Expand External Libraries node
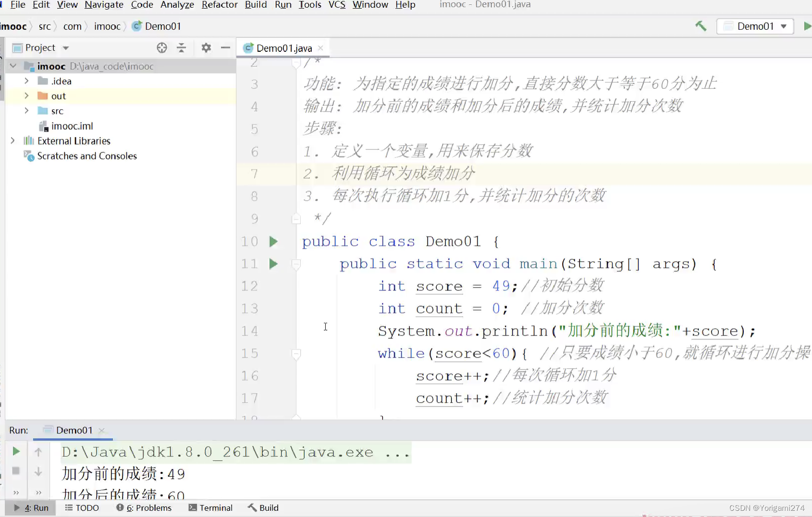 13,141
